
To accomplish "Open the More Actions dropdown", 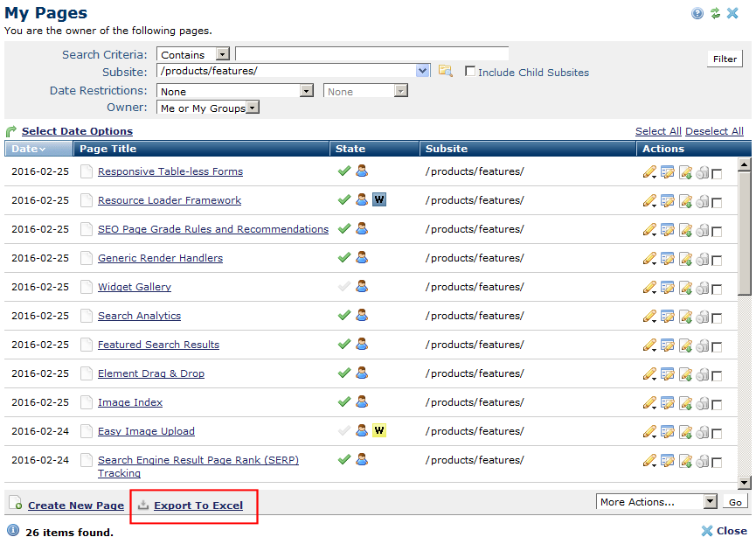I will pos(656,502).
